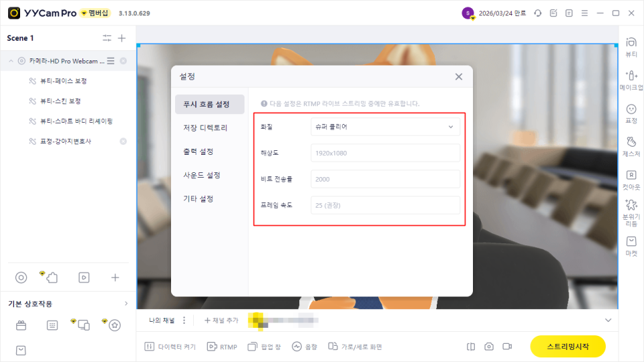Open the 제스처 gesture panel
Viewport: 644px width, 362px height.
click(631, 147)
